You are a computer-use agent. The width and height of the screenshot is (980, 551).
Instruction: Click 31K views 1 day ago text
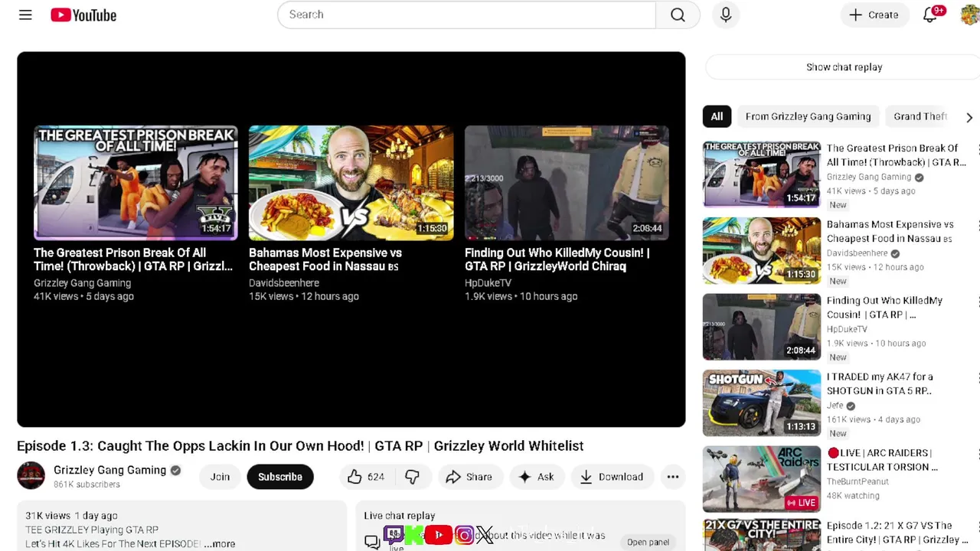71,516
